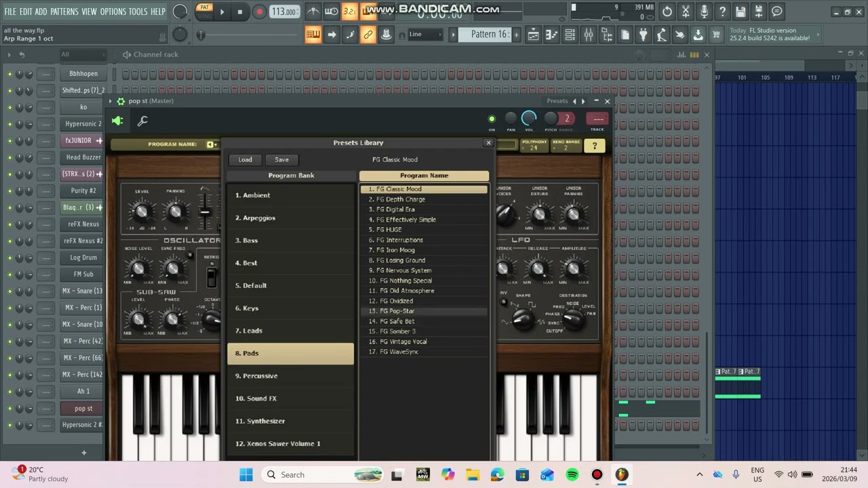The image size is (868, 488).
Task: Start playback with the play button
Action: click(x=222, y=12)
